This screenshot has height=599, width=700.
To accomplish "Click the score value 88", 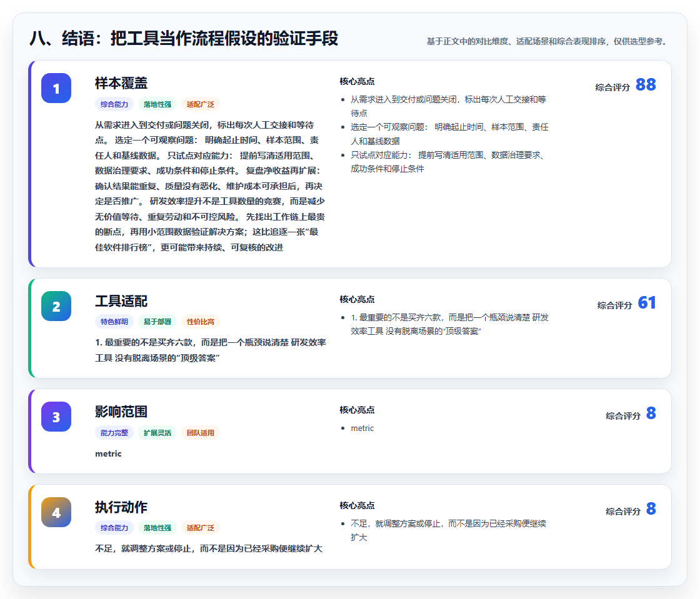I will pyautogui.click(x=646, y=85).
